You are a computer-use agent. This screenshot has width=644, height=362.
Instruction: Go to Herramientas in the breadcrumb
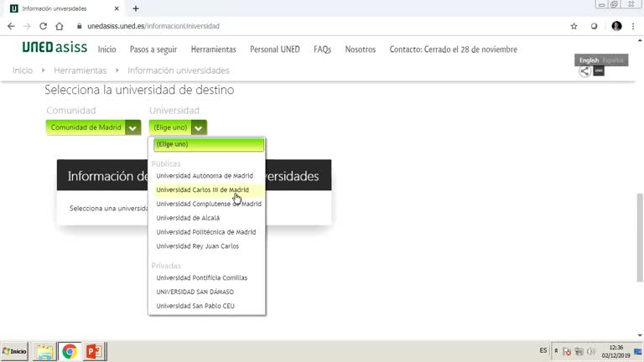coord(80,70)
